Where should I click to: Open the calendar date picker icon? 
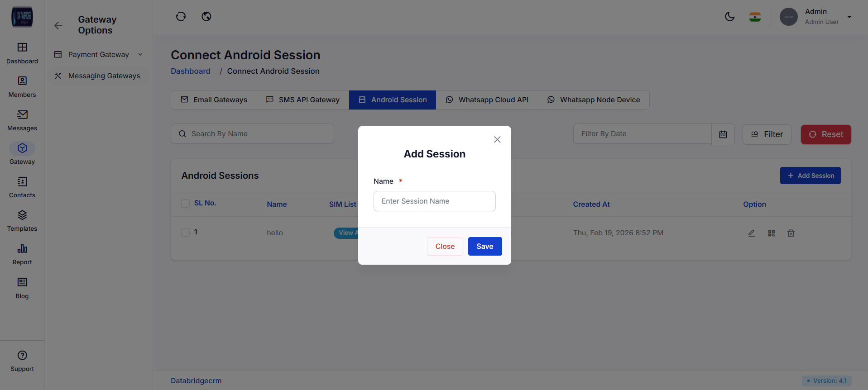(x=723, y=134)
